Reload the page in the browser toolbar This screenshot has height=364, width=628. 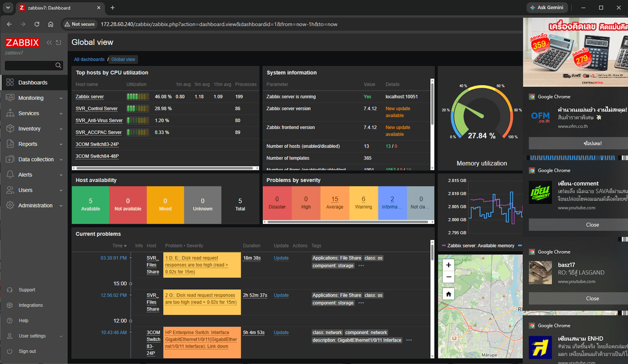37,24
